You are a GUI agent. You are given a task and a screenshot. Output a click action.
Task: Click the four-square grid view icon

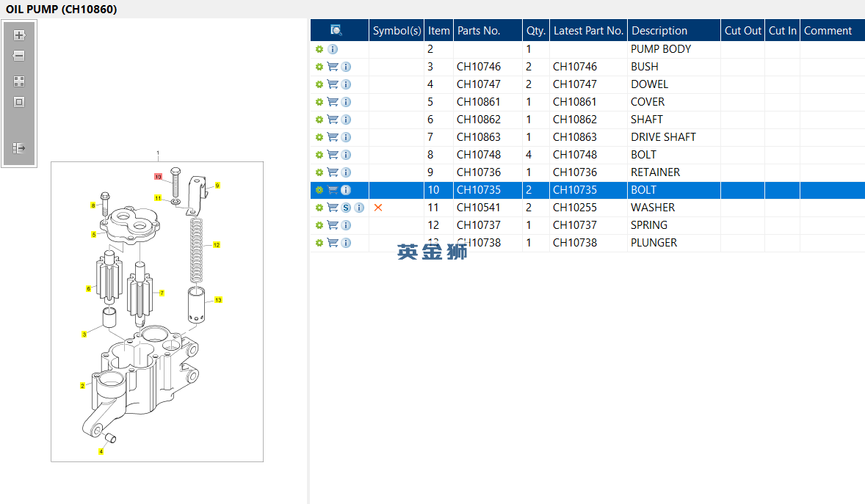(19, 81)
